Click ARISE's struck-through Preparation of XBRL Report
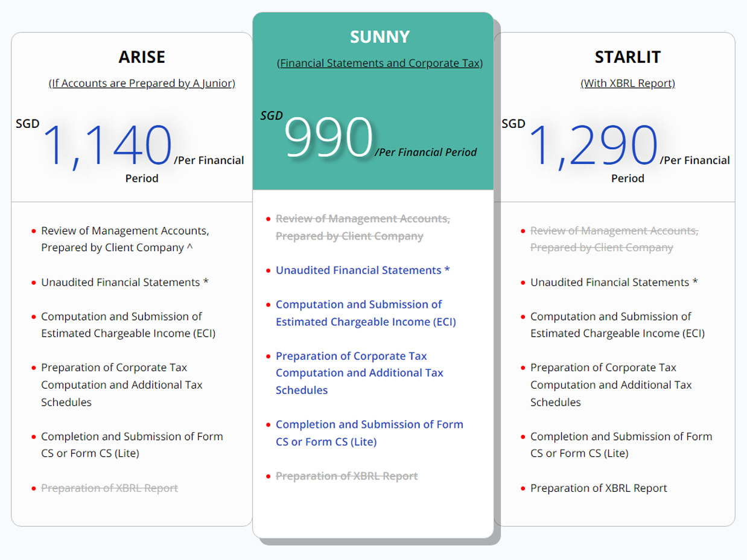The width and height of the screenshot is (747, 560). tap(109, 488)
